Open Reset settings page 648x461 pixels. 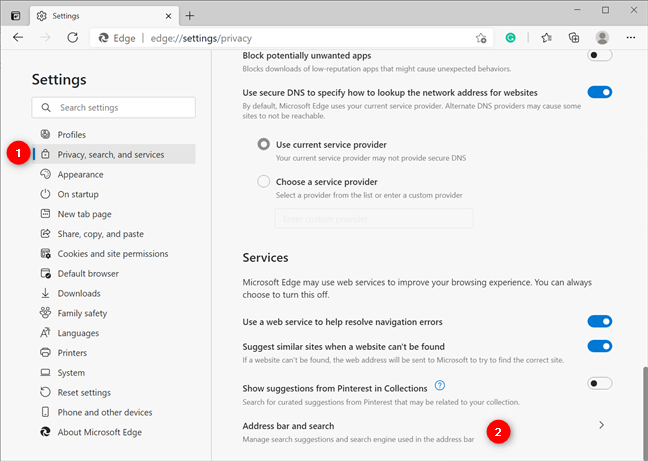tap(113, 392)
